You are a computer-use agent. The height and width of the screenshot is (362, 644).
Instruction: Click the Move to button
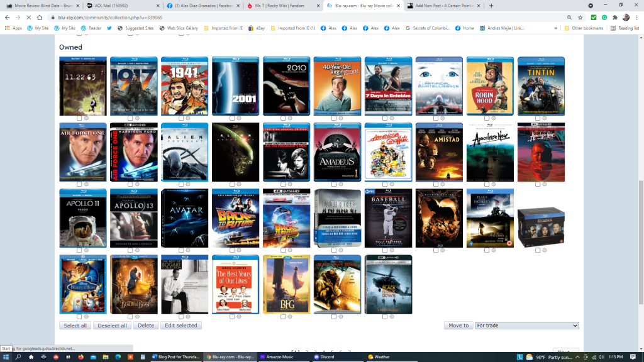point(458,326)
